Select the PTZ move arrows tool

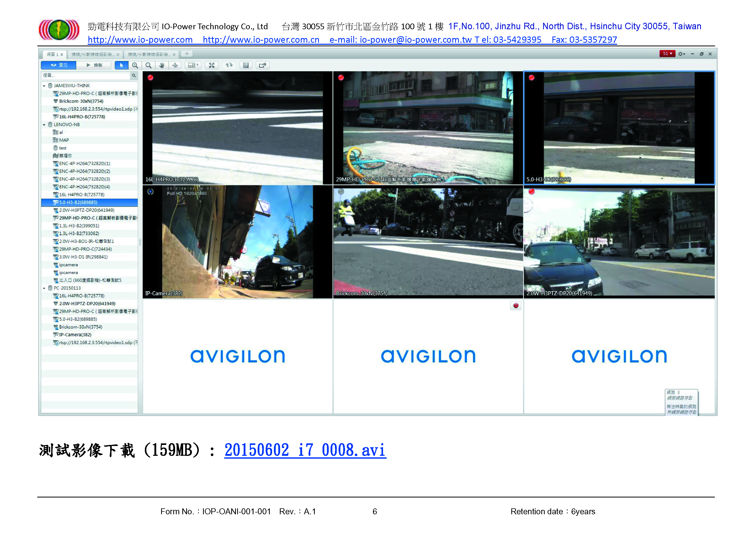pyautogui.click(x=175, y=65)
